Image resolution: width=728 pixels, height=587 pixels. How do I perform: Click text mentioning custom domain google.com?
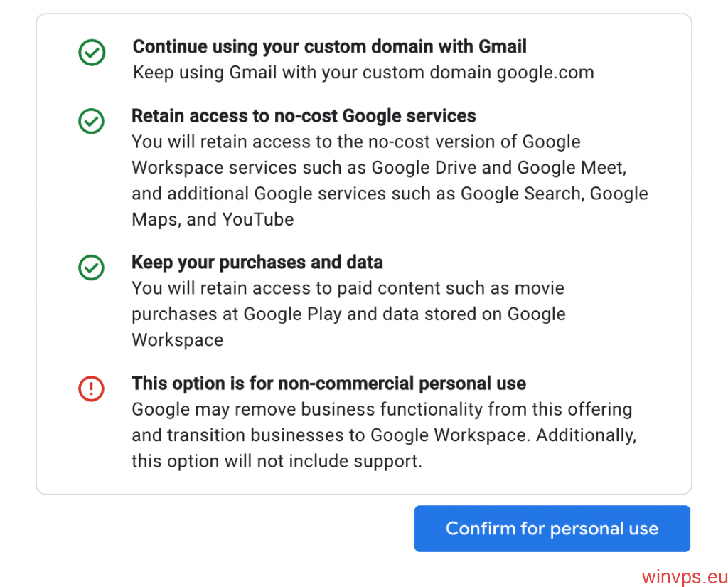tap(363, 73)
